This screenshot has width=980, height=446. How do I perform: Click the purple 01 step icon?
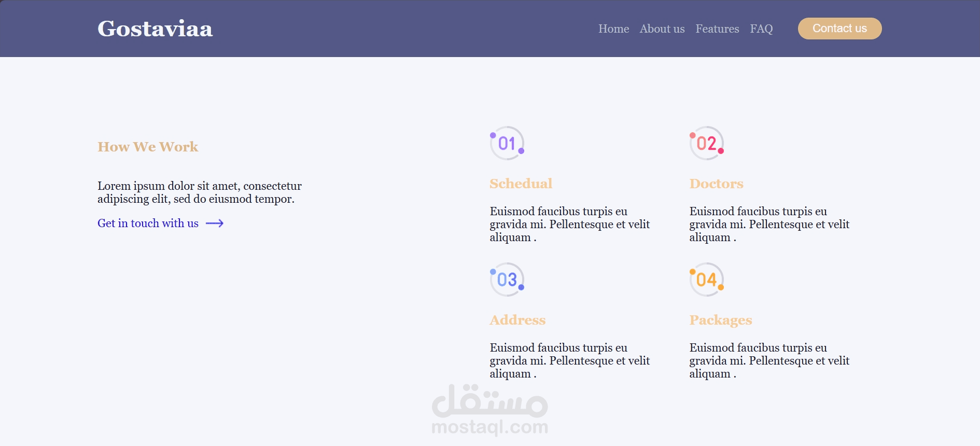[507, 143]
